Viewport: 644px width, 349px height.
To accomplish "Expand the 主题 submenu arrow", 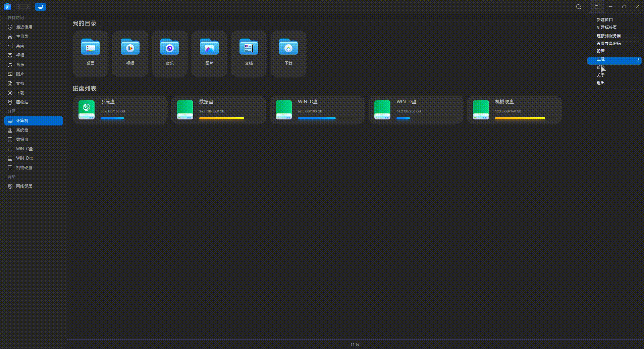I will 638,59.
